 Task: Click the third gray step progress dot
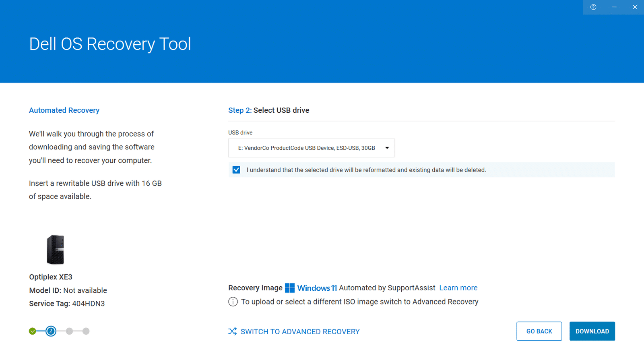tap(69, 331)
